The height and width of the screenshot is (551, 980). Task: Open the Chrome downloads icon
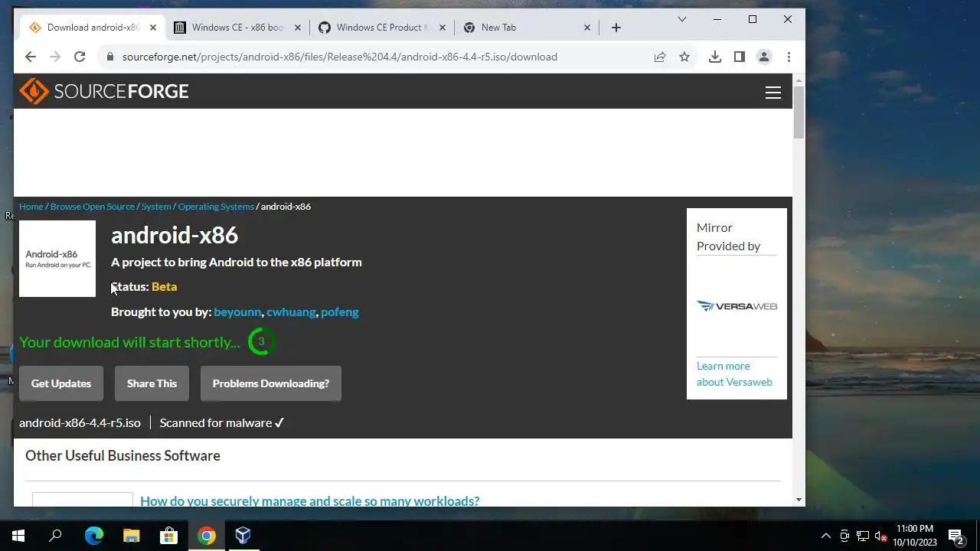(715, 57)
